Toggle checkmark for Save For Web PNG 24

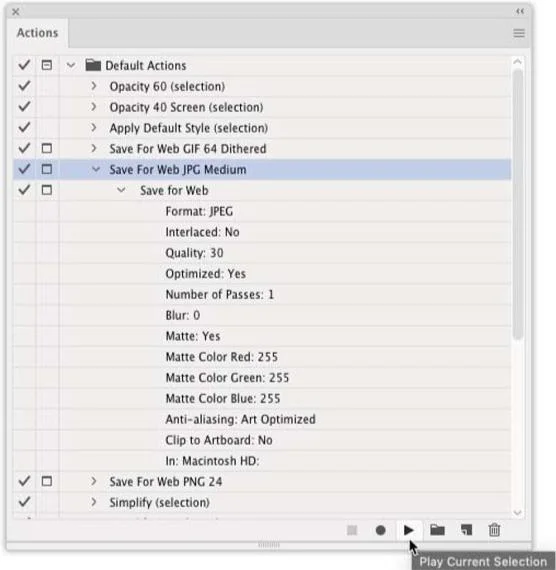tap(24, 481)
